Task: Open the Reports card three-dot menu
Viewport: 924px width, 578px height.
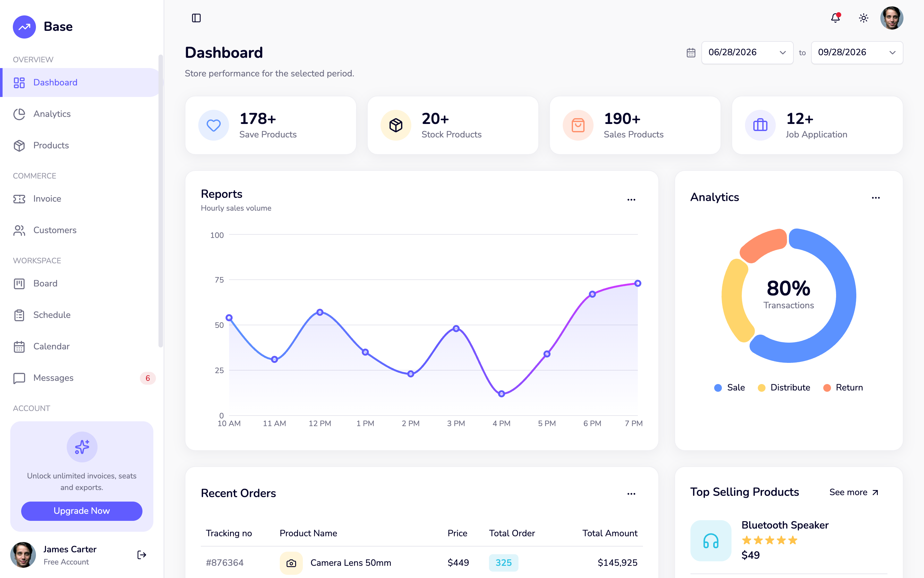Action: [x=631, y=199]
